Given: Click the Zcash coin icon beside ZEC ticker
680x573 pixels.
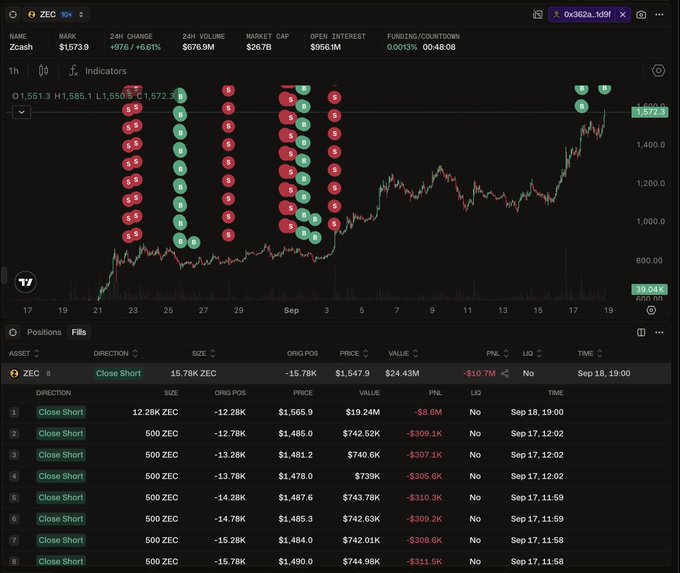Looking at the screenshot, I should (32, 14).
